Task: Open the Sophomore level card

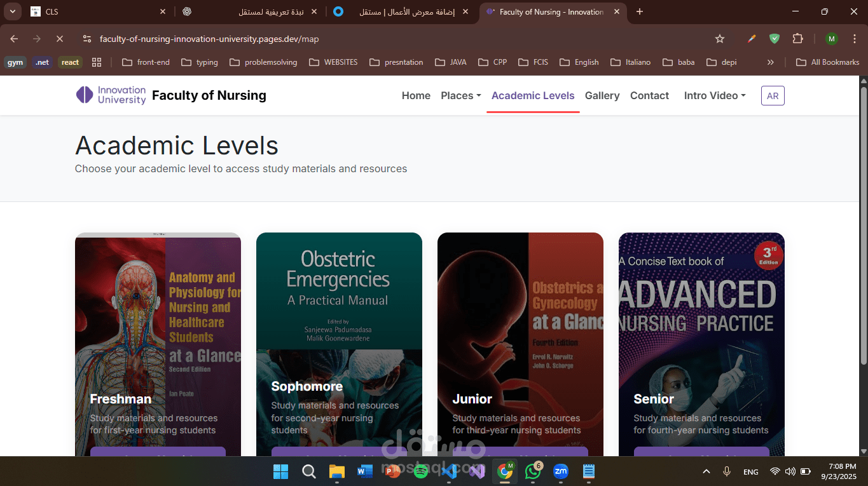Action: [339, 344]
